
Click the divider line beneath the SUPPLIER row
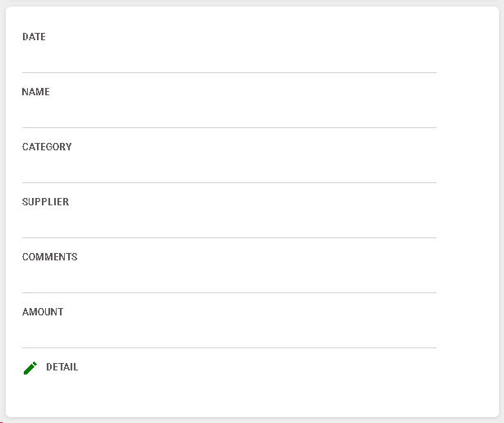(x=229, y=237)
